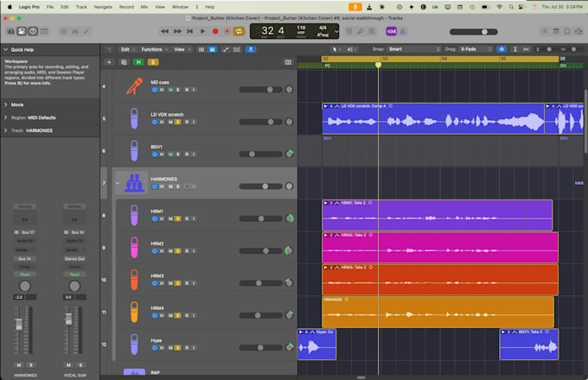Start playback with the Play button

[202, 31]
